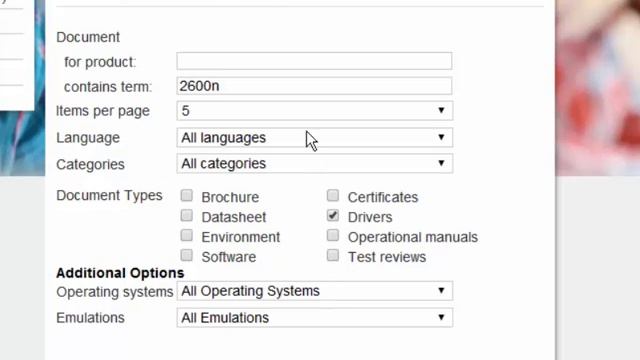640x360 pixels.
Task: Click the 'Emulations' field label
Action: click(x=90, y=318)
